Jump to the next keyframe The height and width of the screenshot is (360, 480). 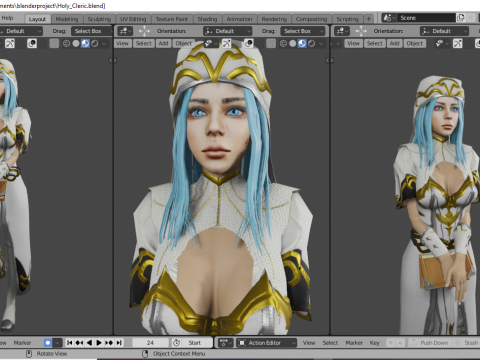point(109,343)
